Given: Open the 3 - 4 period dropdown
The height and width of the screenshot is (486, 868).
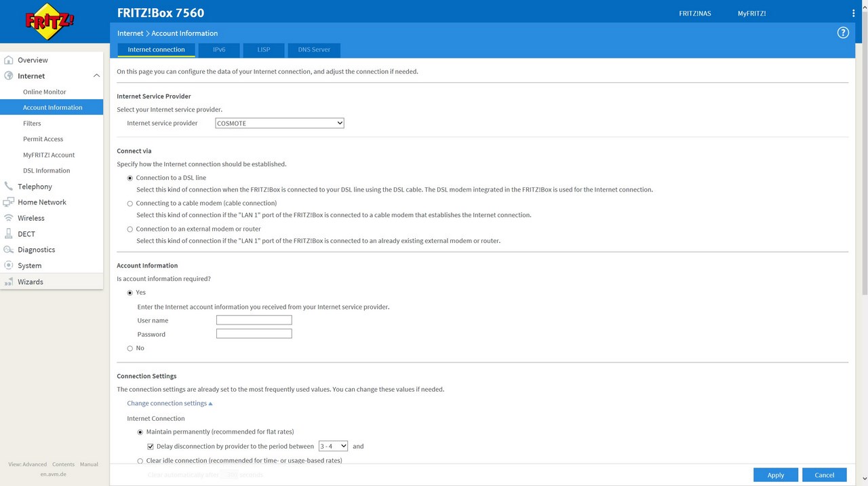Looking at the screenshot, I should coord(333,446).
